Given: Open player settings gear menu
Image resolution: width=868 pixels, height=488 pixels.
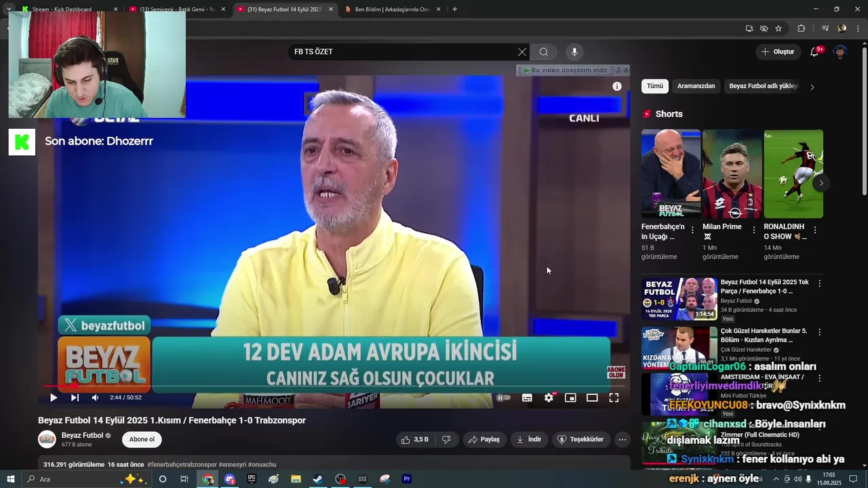Looking at the screenshot, I should coord(549,398).
